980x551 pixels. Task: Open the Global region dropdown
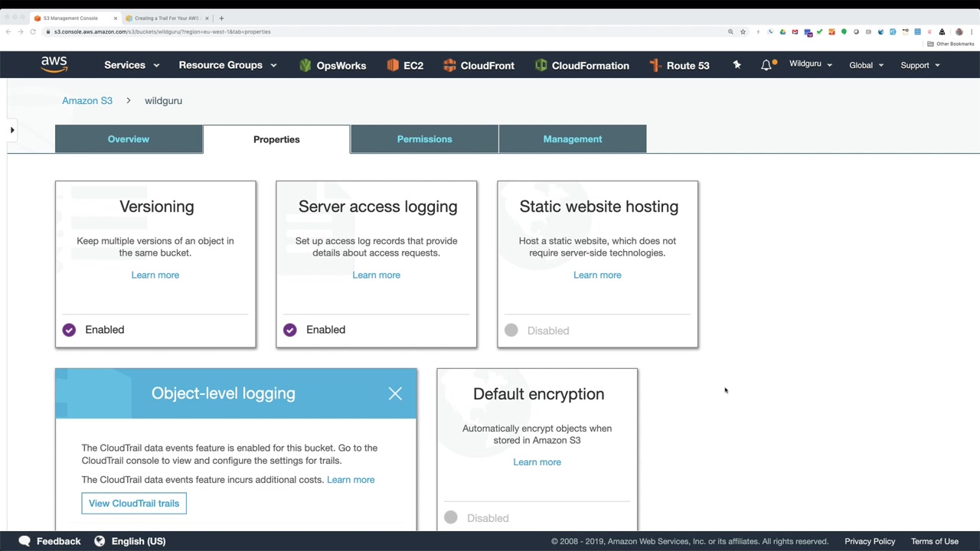[x=866, y=65]
